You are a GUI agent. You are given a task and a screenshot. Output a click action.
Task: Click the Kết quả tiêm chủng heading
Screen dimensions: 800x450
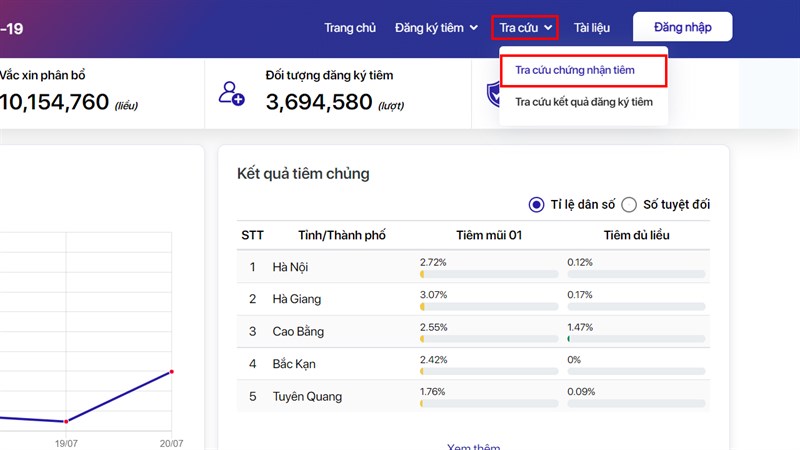click(303, 173)
